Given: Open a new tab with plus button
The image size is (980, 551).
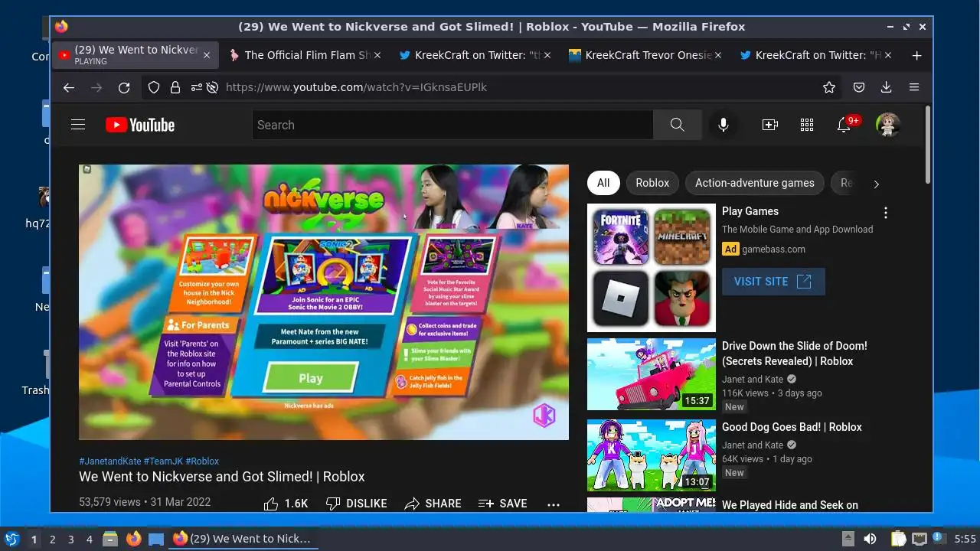Looking at the screenshot, I should pyautogui.click(x=916, y=55).
